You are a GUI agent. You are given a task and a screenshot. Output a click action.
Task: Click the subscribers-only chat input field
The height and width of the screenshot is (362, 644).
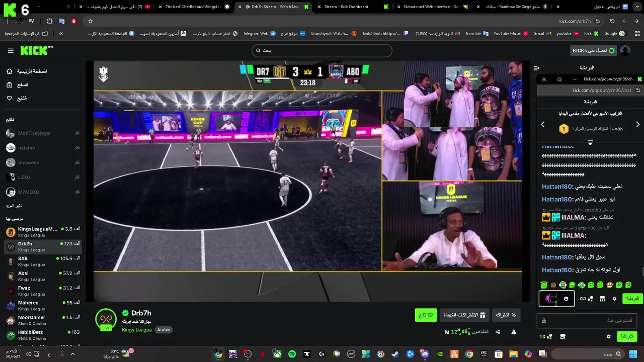tap(587, 321)
